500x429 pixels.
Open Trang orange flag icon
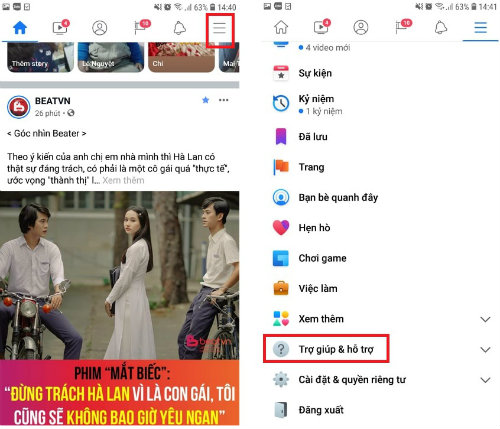pos(281,167)
